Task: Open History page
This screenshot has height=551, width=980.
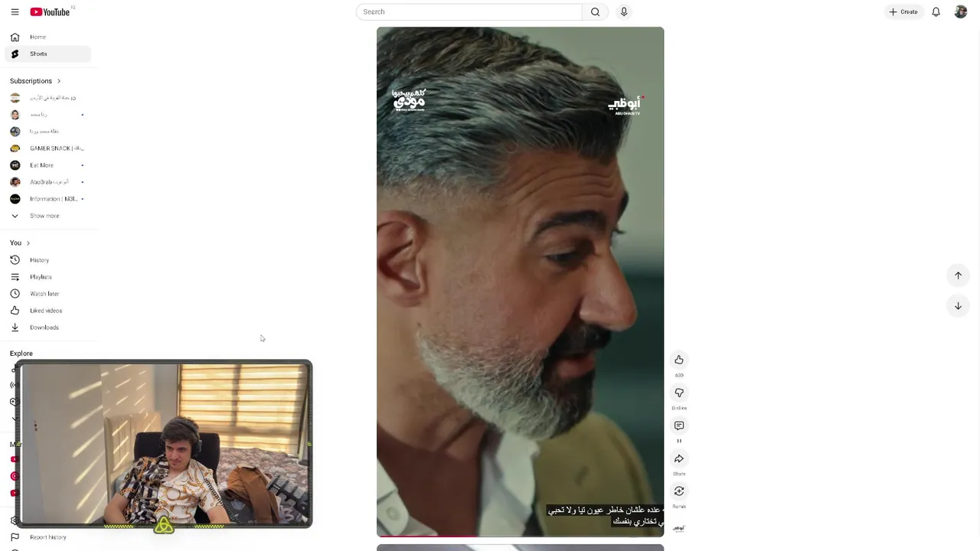Action: (47, 259)
